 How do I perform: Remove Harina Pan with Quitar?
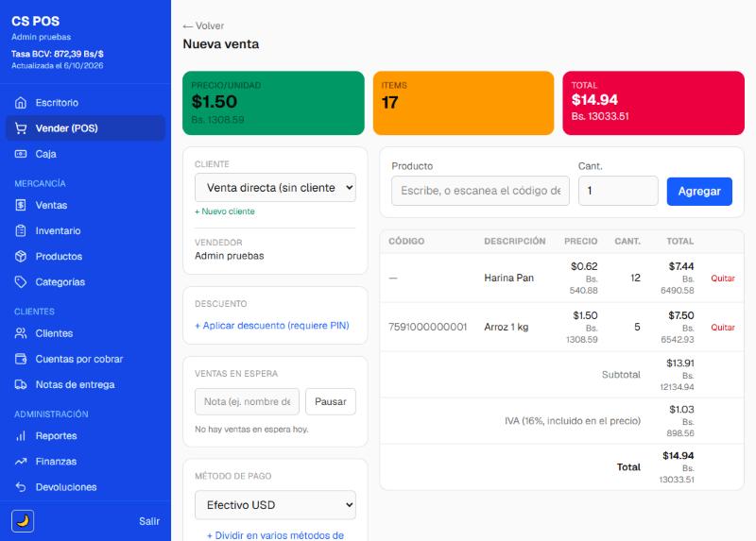pos(723,279)
